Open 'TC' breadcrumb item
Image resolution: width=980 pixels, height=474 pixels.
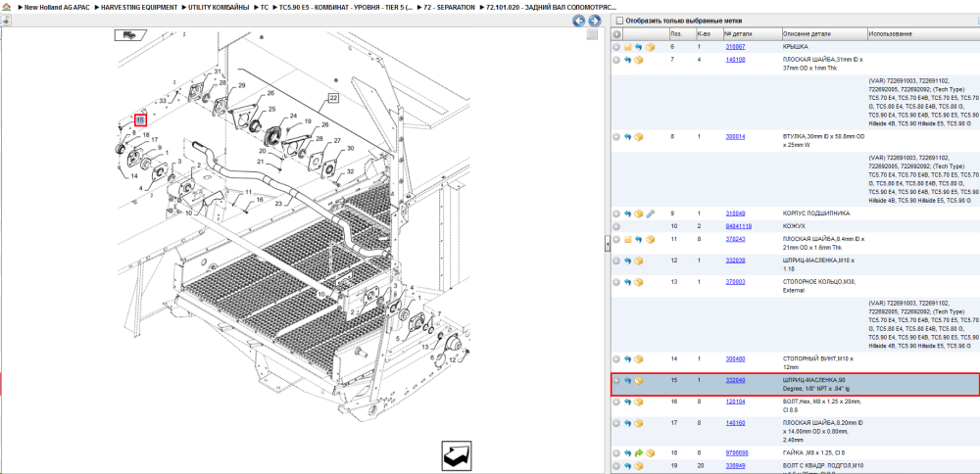[265, 8]
